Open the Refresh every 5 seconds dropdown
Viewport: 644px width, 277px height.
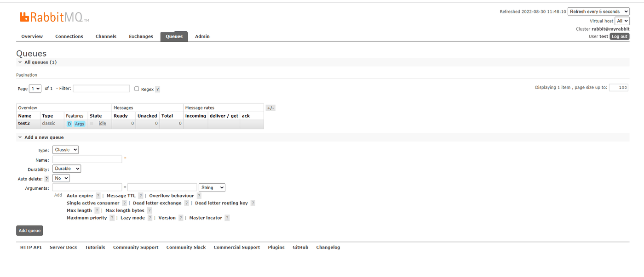[598, 11]
